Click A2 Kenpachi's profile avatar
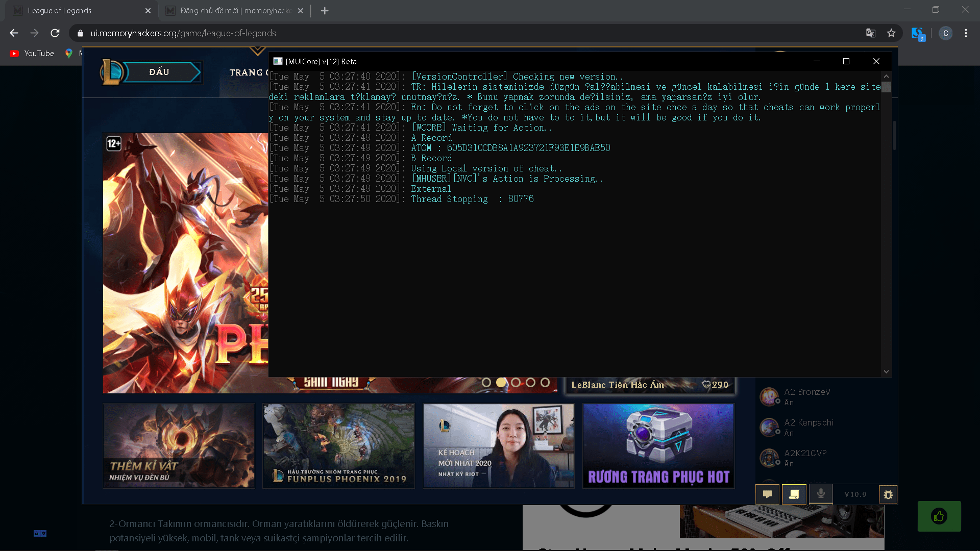Viewport: 980px width, 551px height. point(769,427)
